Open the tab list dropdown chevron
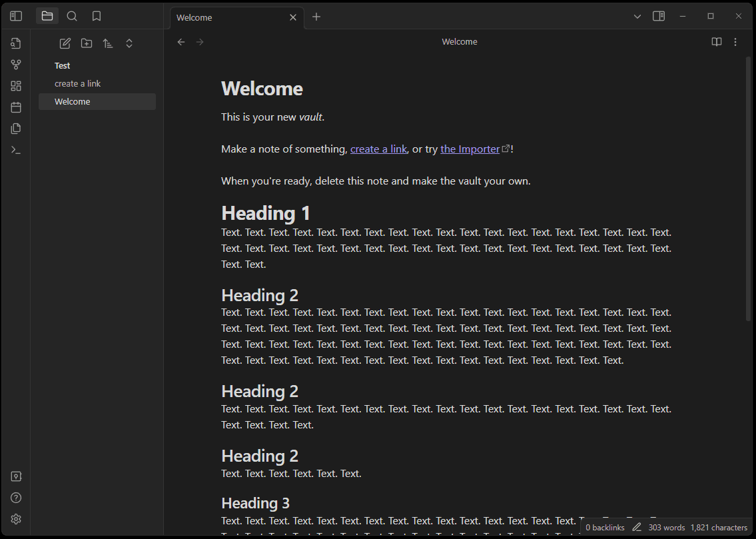The image size is (756, 539). point(637,15)
